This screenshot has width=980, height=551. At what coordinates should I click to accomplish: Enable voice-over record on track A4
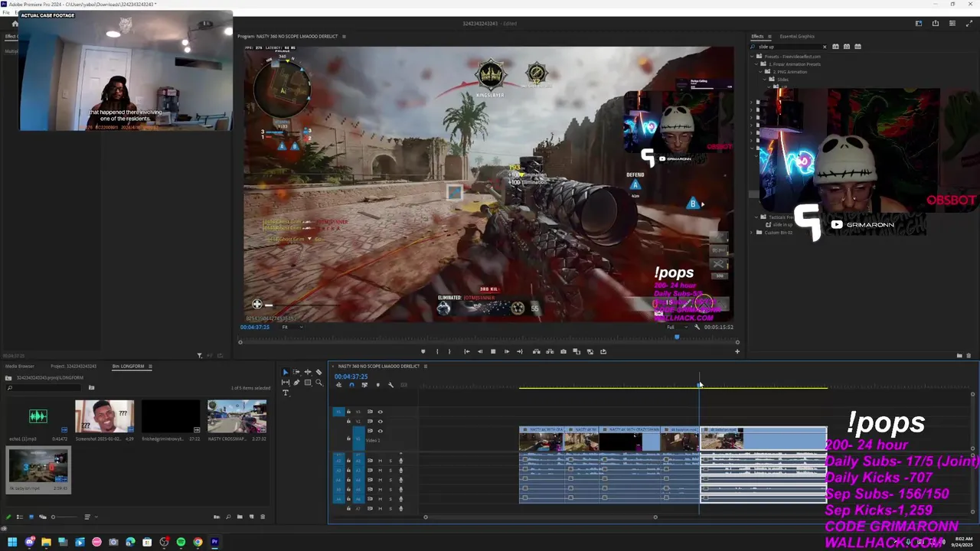[400, 480]
